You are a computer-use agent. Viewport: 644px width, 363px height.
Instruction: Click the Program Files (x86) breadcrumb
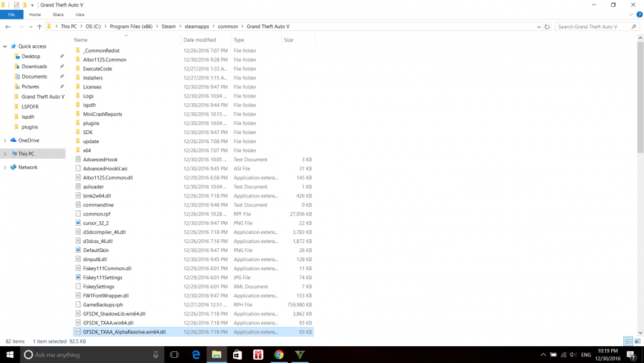pyautogui.click(x=131, y=26)
